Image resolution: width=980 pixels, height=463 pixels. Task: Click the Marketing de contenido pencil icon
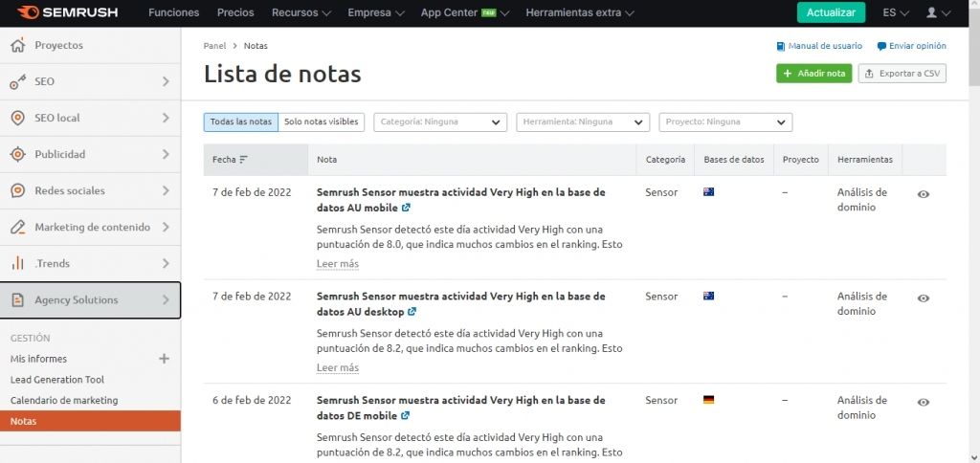coord(18,227)
